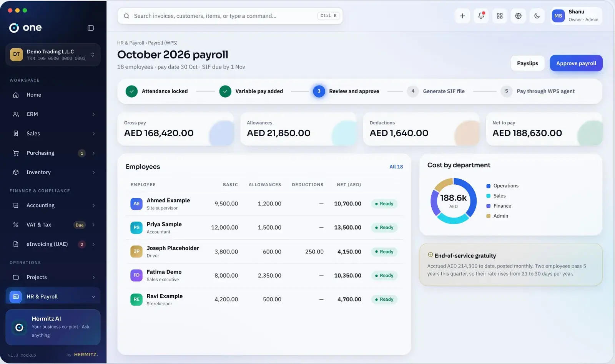
Task: Click Priya Sample's net 13,500.00 value
Action: click(347, 228)
